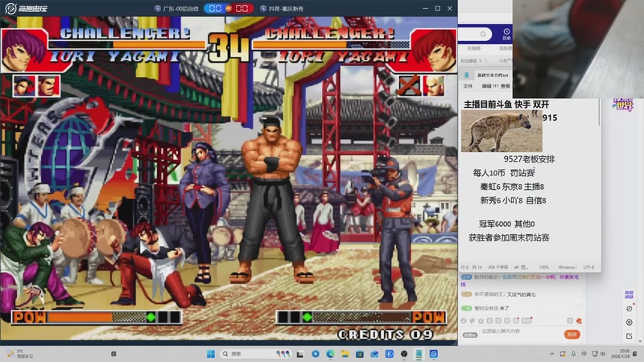The image size is (644, 362).
Task: Click the moon icon with red dot in the sidebar
Action: click(x=630, y=308)
